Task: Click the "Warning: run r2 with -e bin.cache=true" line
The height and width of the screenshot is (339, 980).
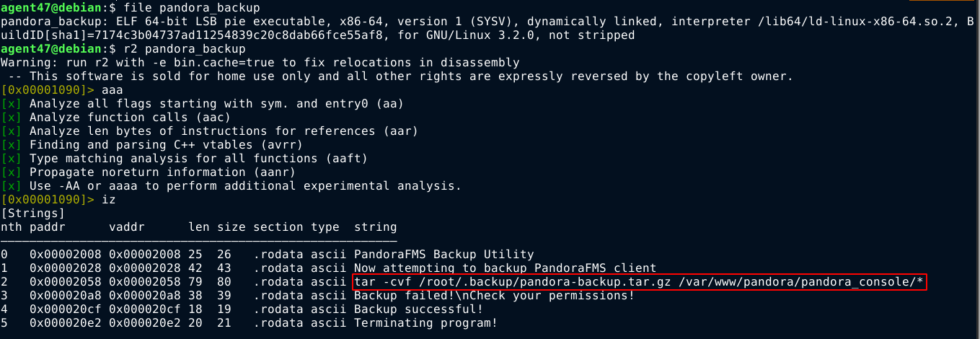Action: coord(260,63)
